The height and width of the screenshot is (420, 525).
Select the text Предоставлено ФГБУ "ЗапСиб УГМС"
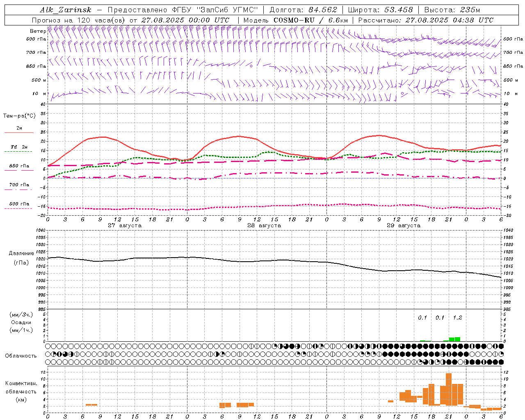183,10
